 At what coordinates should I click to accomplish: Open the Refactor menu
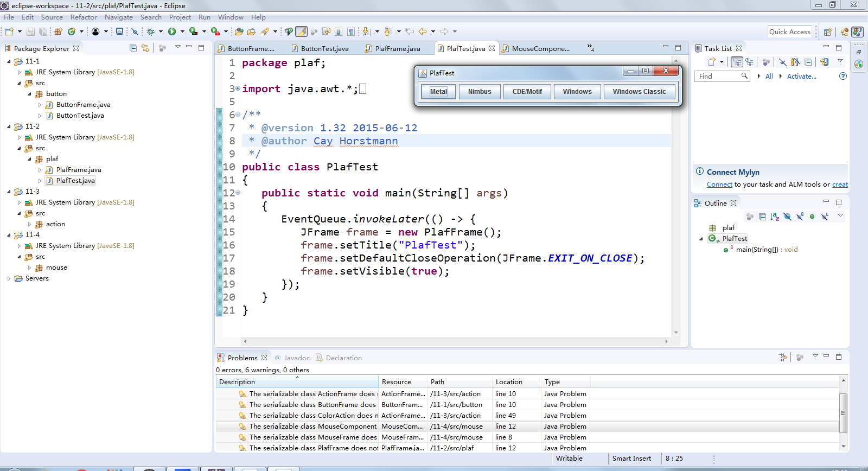coord(84,17)
